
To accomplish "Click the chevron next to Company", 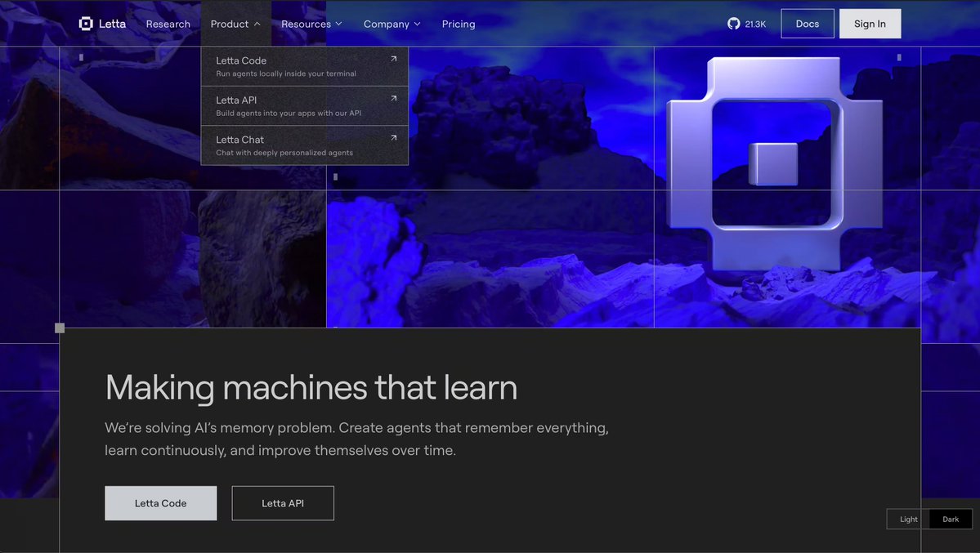I will pyautogui.click(x=418, y=24).
